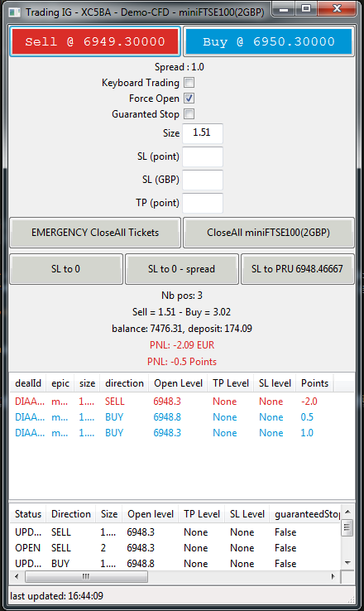Uncheck the Force Open checkbox
This screenshot has height=611, width=364.
(189, 99)
